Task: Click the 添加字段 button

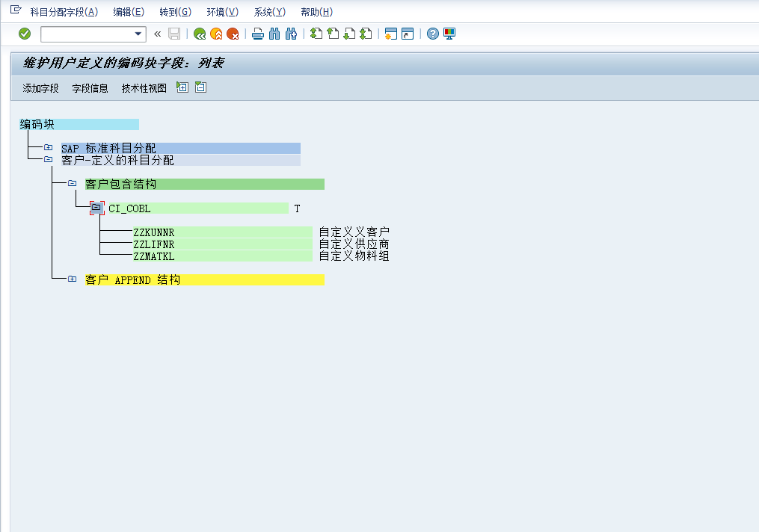Action: pyautogui.click(x=40, y=88)
